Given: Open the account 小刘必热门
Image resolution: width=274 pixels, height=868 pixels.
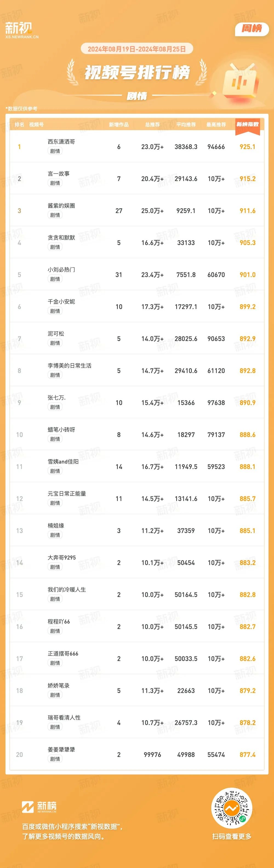Looking at the screenshot, I should [61, 270].
